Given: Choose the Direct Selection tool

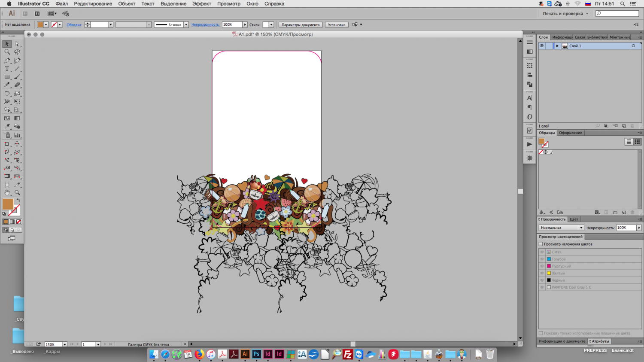Looking at the screenshot, I should point(17,44).
